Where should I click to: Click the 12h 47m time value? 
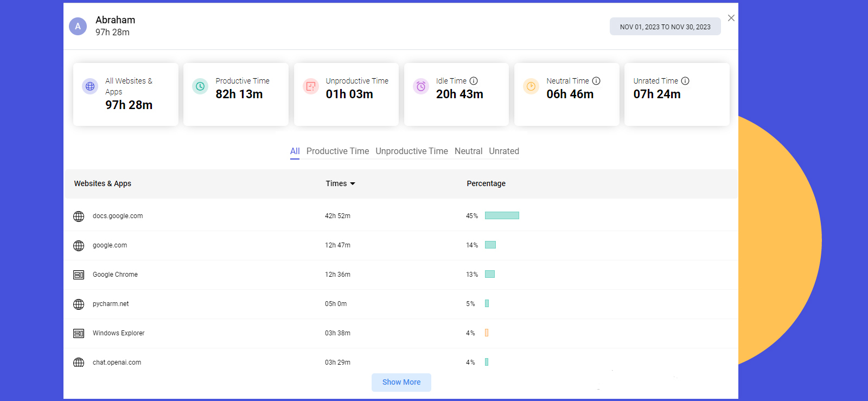pos(337,245)
